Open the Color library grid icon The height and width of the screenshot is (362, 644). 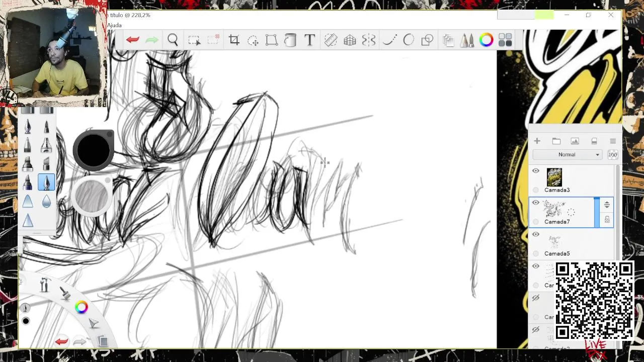point(505,40)
